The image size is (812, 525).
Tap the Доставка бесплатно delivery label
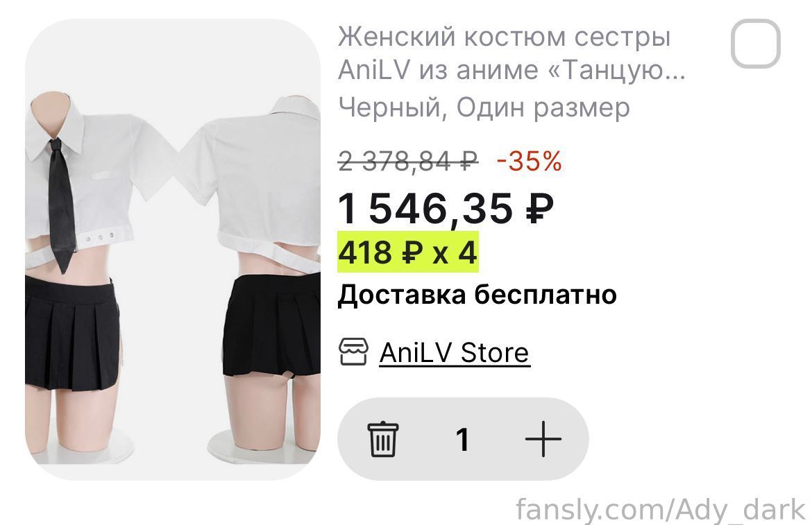coord(477,295)
